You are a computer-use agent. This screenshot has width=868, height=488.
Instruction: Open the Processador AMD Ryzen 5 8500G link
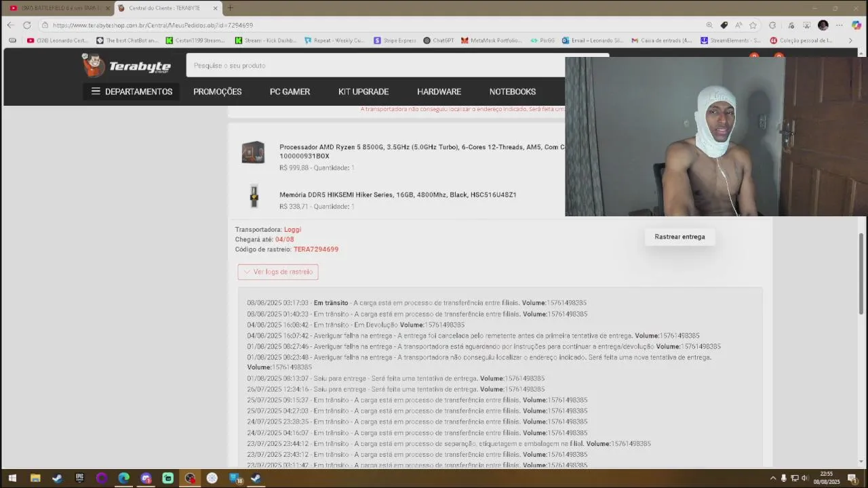point(422,151)
